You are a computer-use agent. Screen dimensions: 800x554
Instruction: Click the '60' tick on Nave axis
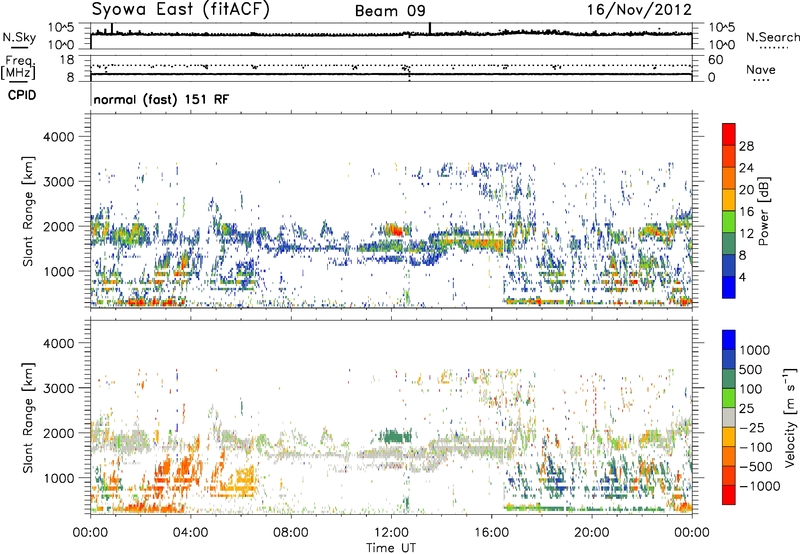(x=715, y=60)
